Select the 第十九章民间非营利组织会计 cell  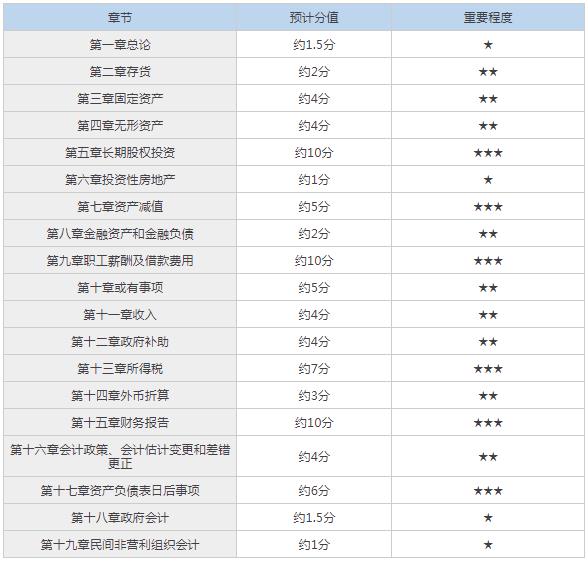click(120, 544)
